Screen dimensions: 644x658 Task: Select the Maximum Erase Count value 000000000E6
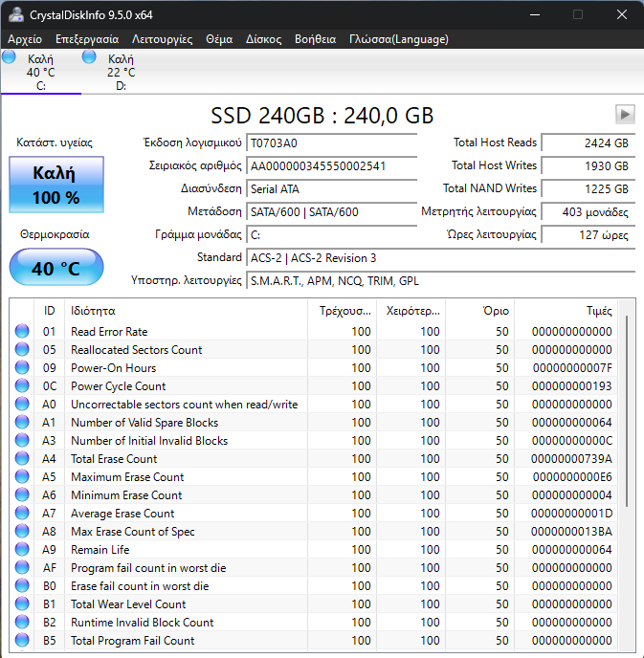coord(572,477)
